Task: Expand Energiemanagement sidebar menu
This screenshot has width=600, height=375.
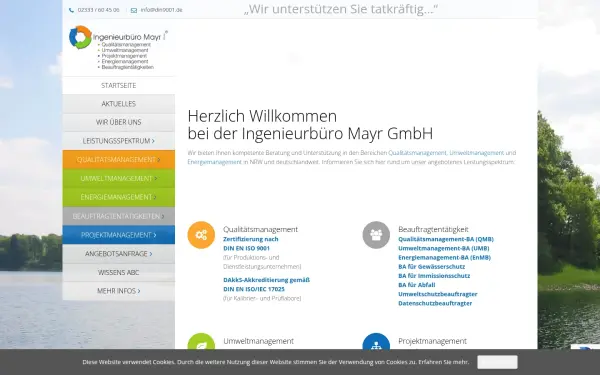Action: click(119, 197)
